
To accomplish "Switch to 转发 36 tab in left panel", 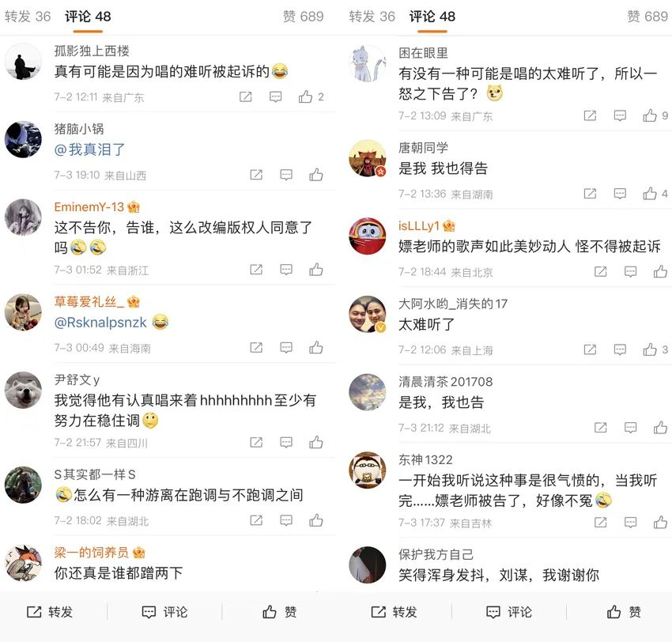I will [28, 17].
